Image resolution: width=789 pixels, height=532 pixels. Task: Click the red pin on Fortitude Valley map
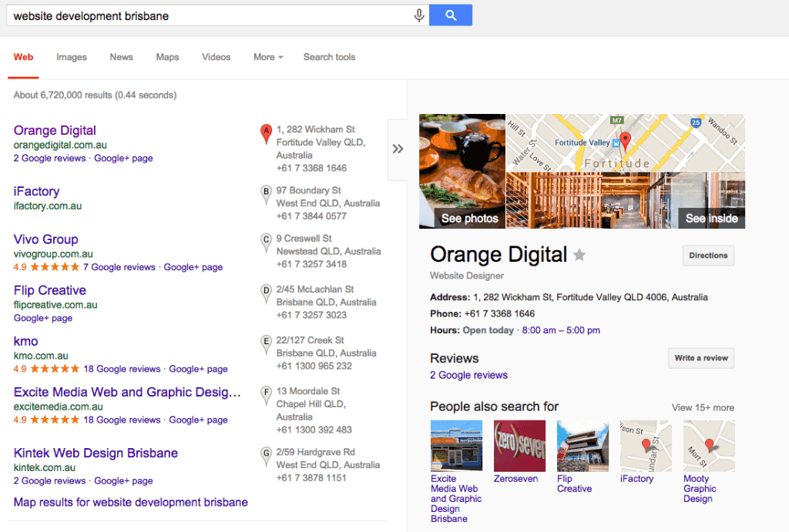[625, 141]
